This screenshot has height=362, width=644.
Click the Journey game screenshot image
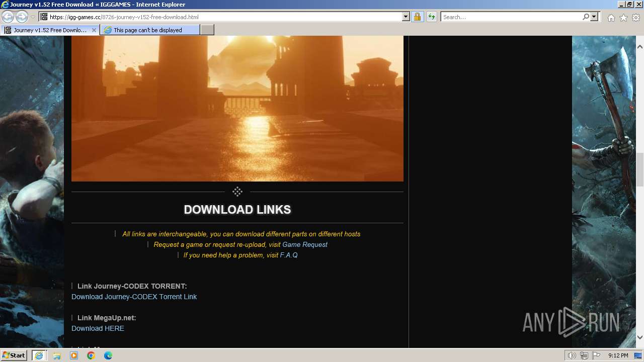[x=237, y=108]
